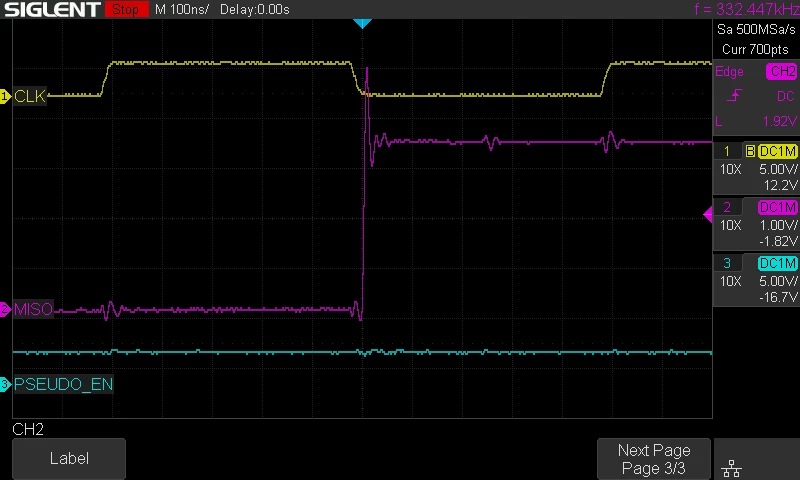Click channel 3 DC1M coupling badge
The image size is (800, 480).
[x=777, y=263]
